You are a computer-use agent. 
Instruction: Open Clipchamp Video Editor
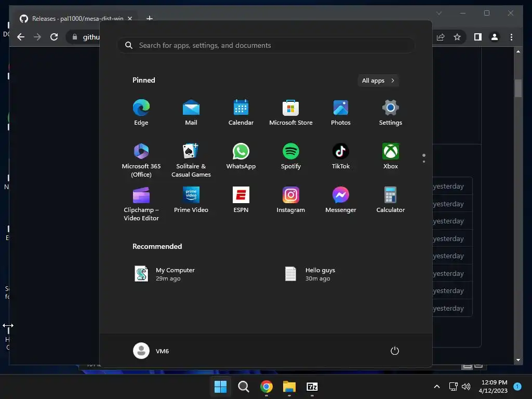[141, 204]
